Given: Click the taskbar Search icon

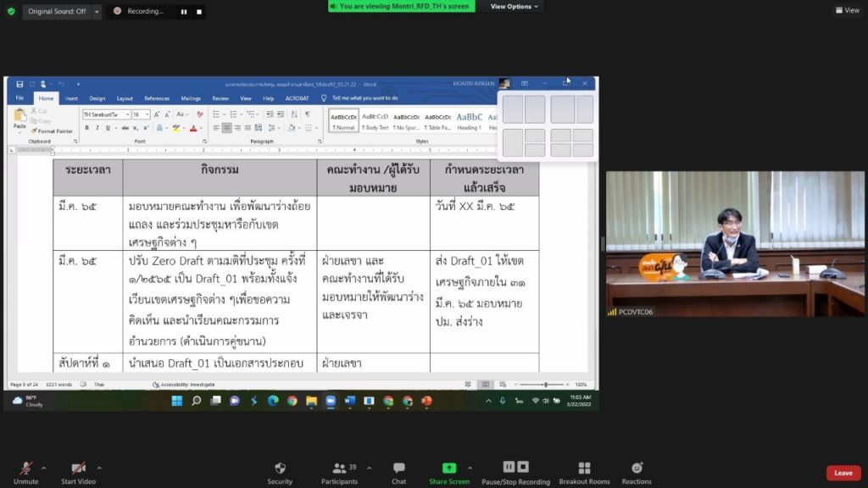Looking at the screenshot, I should (x=196, y=401).
